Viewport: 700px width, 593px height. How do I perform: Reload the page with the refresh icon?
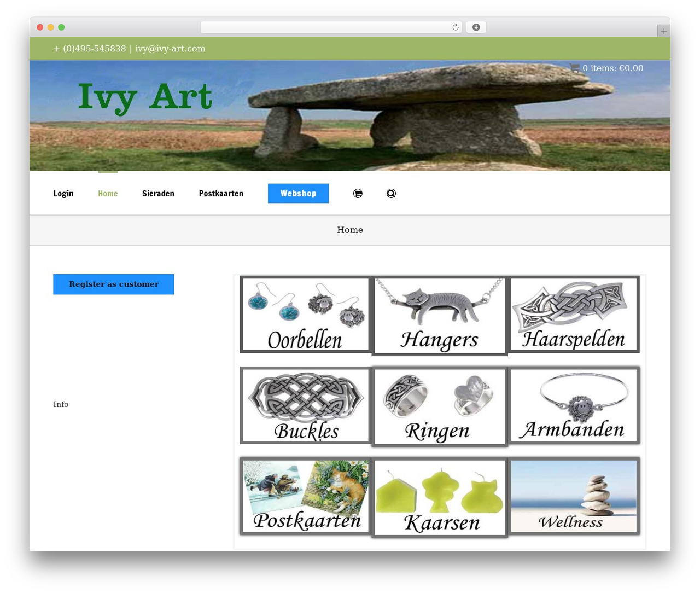(456, 27)
